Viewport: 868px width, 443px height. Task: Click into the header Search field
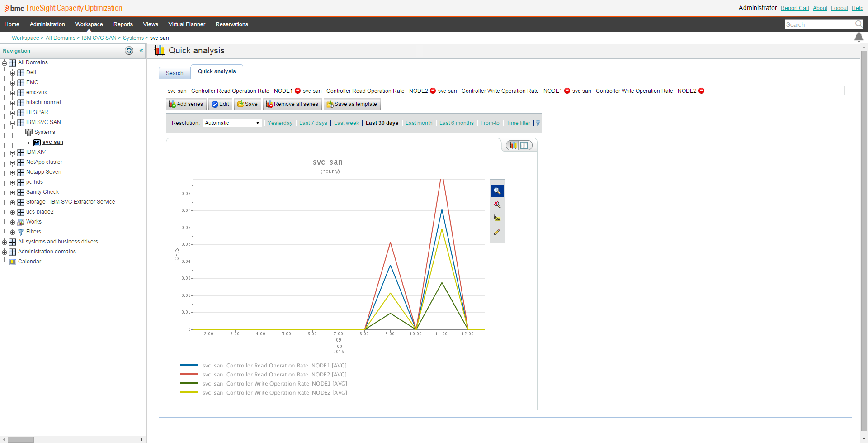coord(819,24)
